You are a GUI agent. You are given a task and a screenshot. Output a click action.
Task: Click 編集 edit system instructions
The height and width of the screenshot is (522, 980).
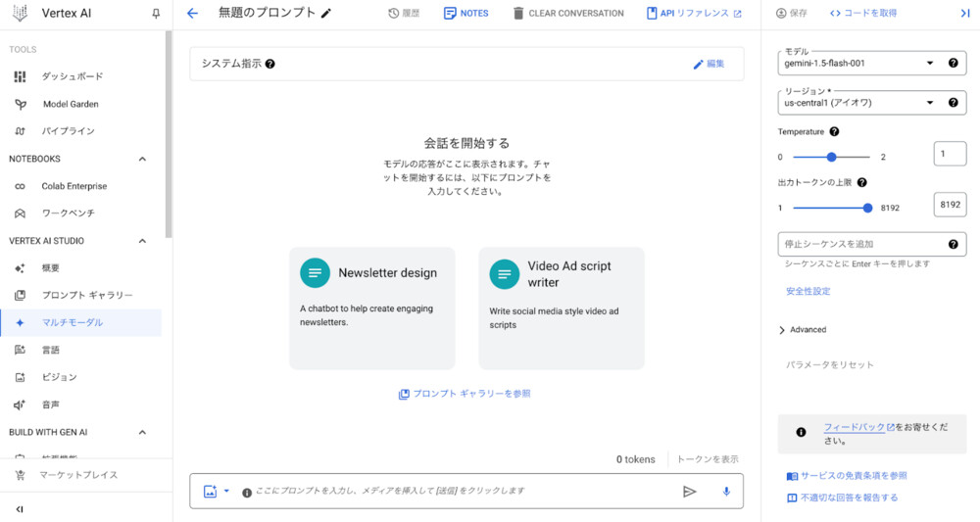pos(709,64)
